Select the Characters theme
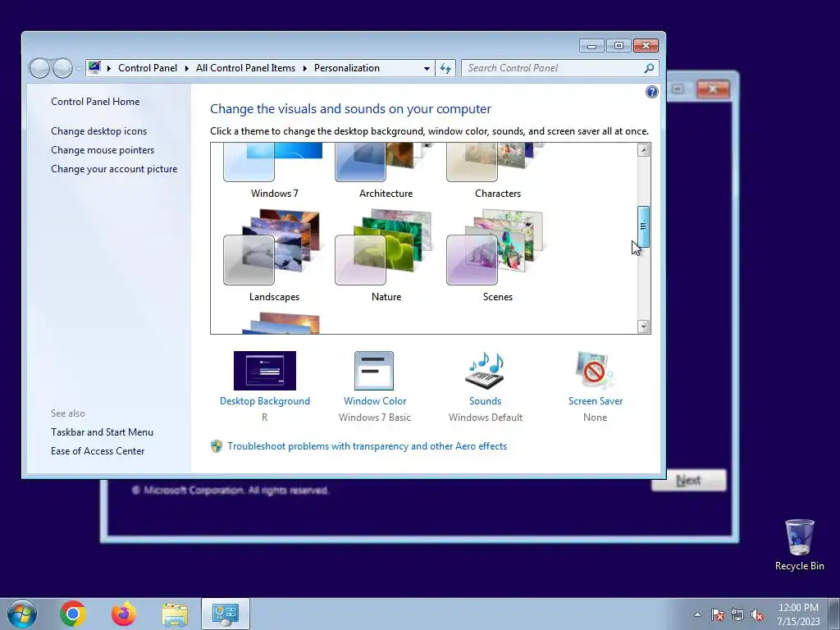 (x=497, y=171)
